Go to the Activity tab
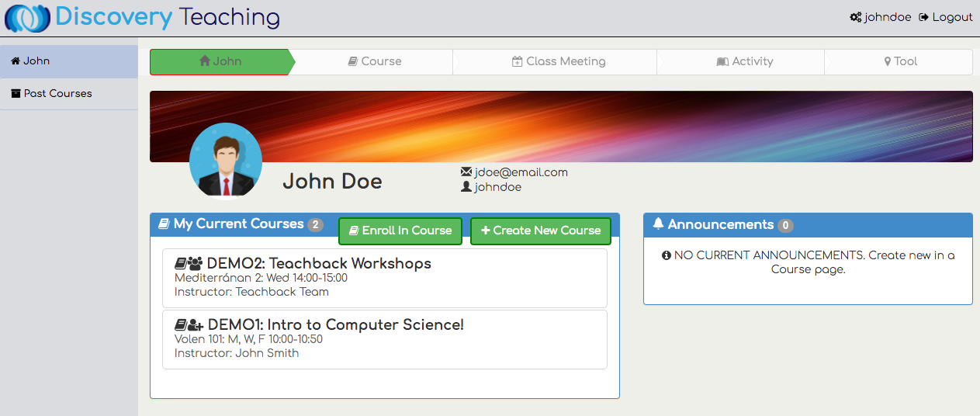 point(744,61)
